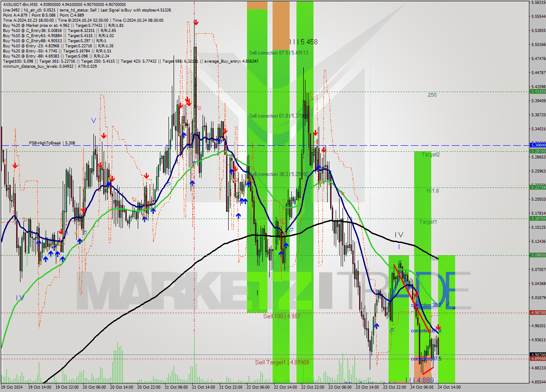Select the 'Sell correction 38.2' label
546x392 pixels.
pos(279,174)
